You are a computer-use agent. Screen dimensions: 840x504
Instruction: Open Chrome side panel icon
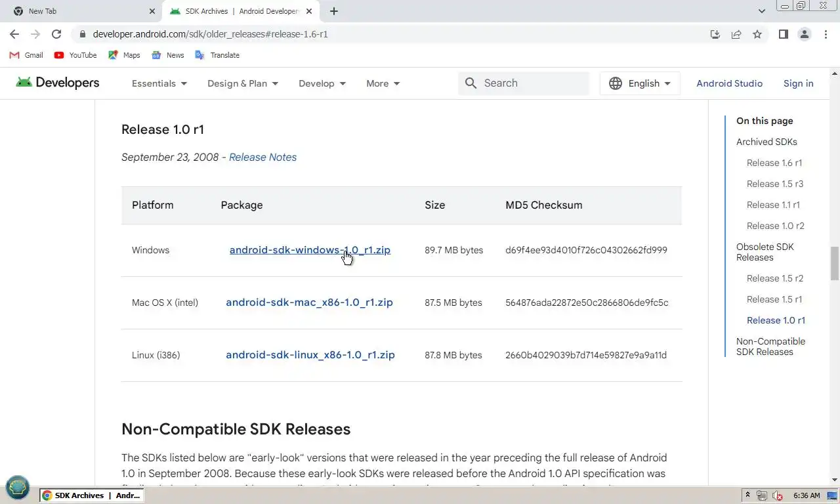click(783, 34)
